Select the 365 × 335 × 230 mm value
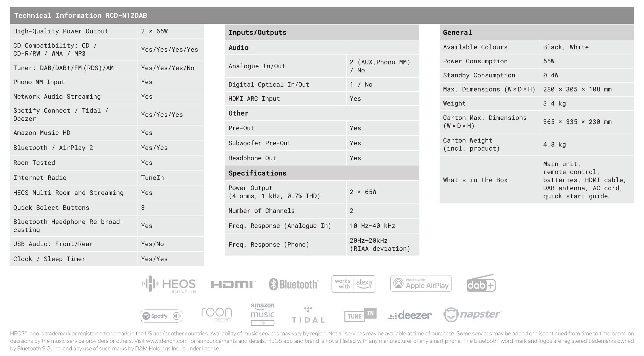Screen dimensions: 644x356 click(577, 122)
